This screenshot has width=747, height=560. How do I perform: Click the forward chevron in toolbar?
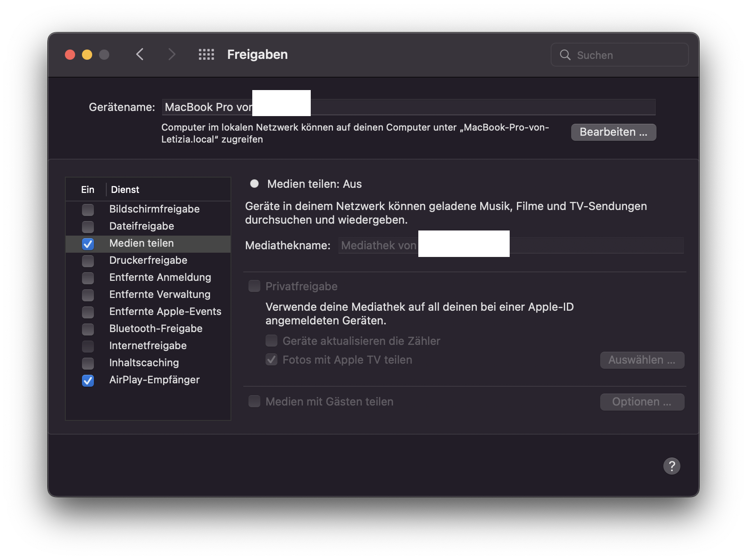[x=172, y=55]
